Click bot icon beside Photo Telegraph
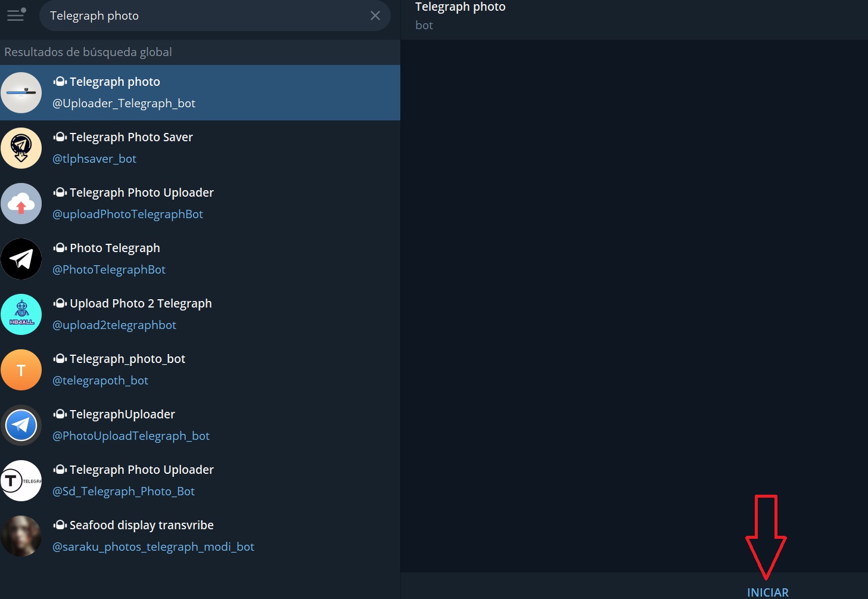Viewport: 868px width, 599px height. 60,248
